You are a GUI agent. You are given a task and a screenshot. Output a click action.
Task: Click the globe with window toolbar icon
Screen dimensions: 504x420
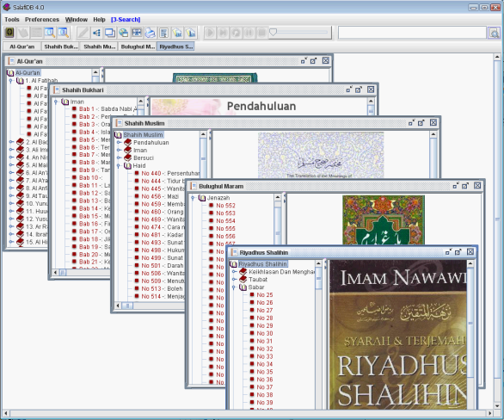pos(124,33)
